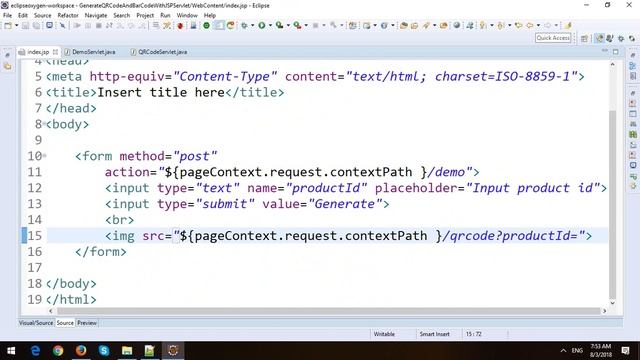Click the Last Edit Location arrow icon
This screenshot has width=640, height=360.
point(518,26)
